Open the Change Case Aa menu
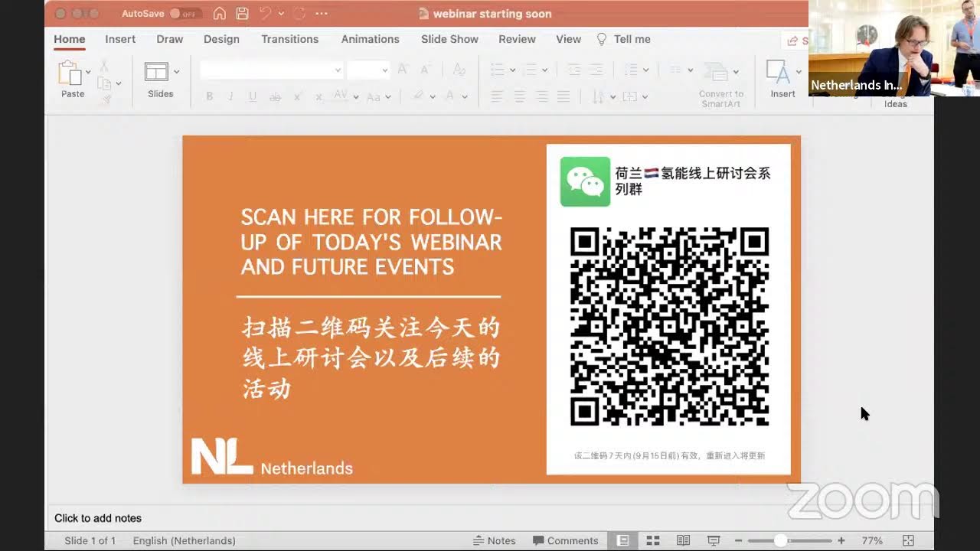This screenshot has width=980, height=551. [378, 96]
